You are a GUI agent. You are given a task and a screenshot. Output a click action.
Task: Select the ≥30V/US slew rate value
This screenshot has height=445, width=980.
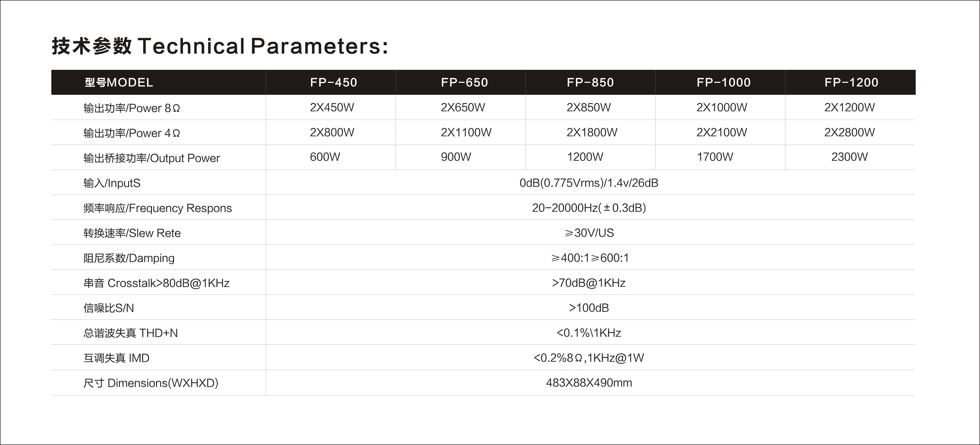[589, 233]
